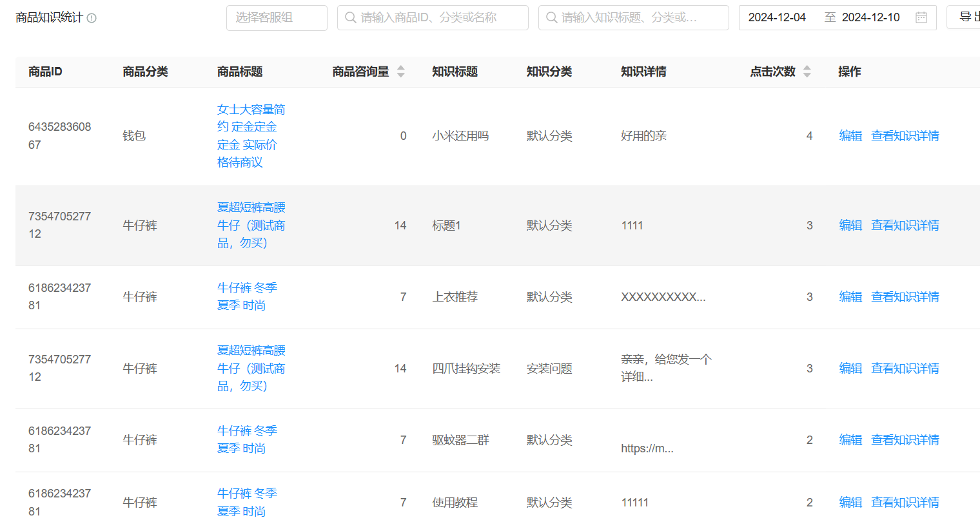Sort by 商品咨询量 column arrows
The image size is (980, 529).
pyautogui.click(x=401, y=72)
